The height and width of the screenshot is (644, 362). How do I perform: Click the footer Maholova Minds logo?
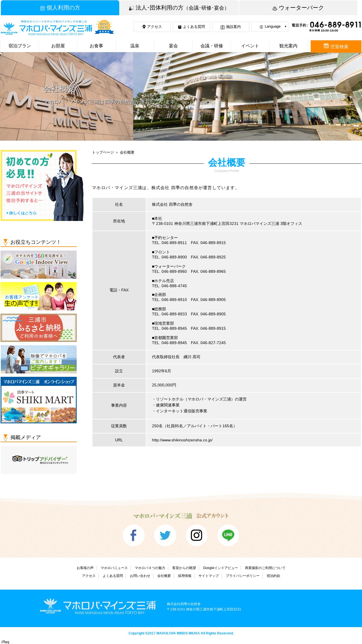tap(98, 606)
